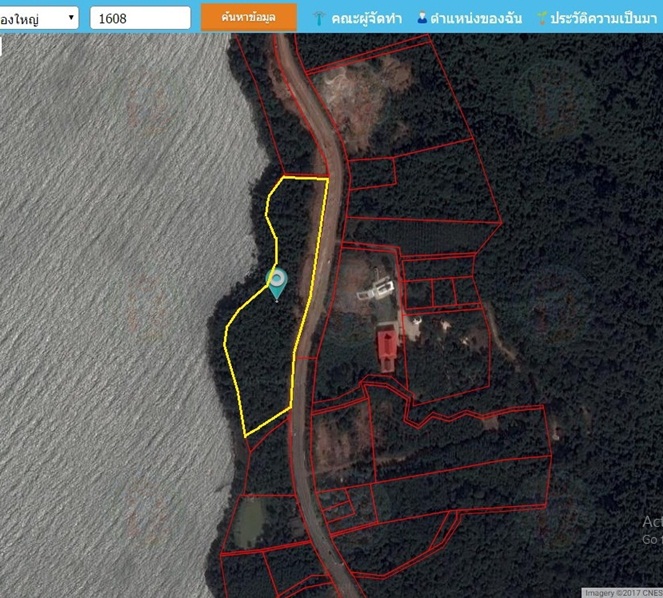Select the parcel containing the green pond

[258, 522]
